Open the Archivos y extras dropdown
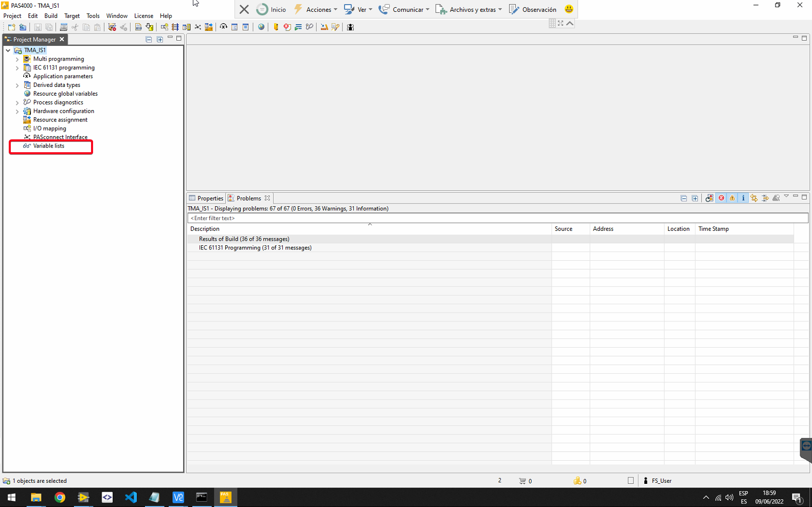The image size is (812, 507). point(469,9)
